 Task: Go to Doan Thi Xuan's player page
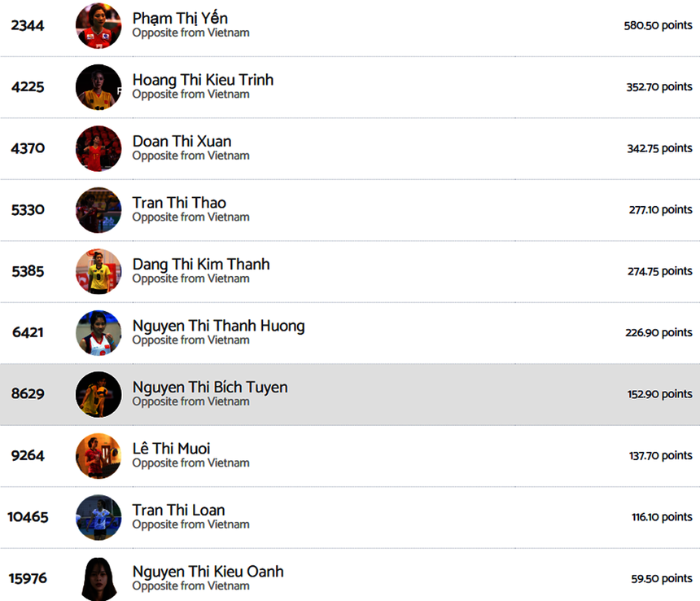click(182, 142)
